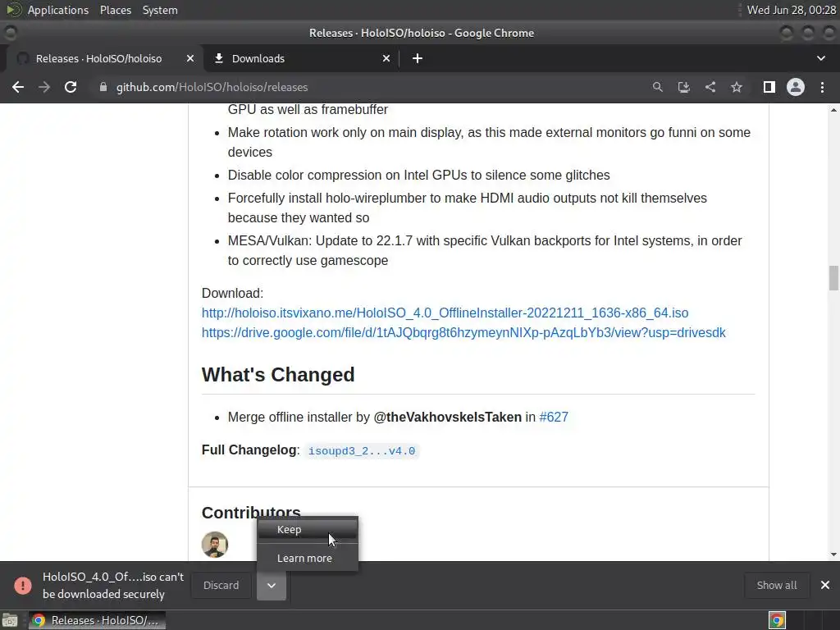Reload the current page
Image resolution: width=840 pixels, height=630 pixels.
tap(71, 87)
